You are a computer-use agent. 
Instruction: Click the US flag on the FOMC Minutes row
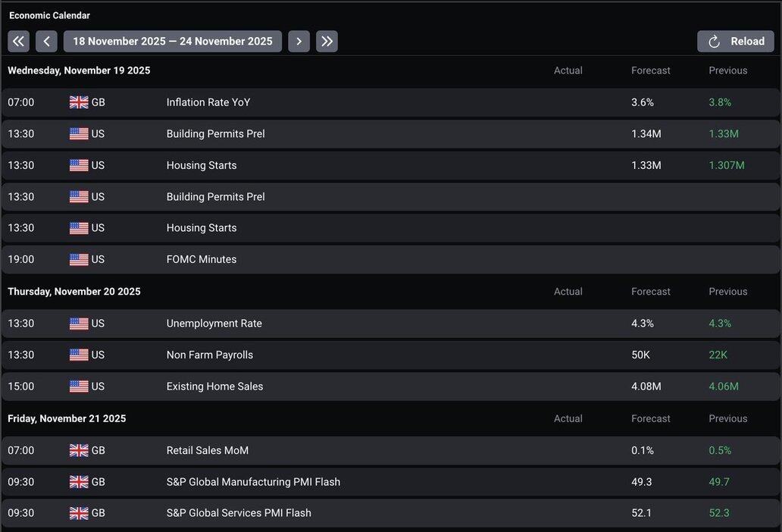coord(79,259)
